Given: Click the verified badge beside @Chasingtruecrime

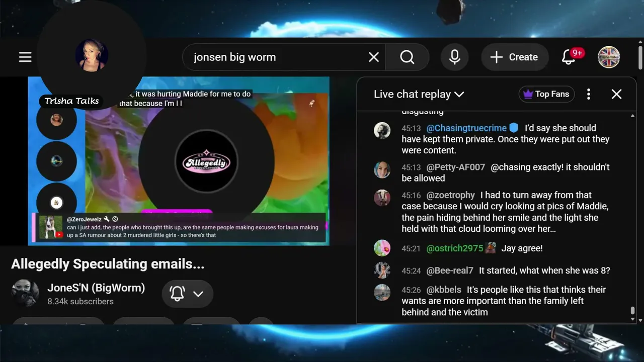Looking at the screenshot, I should click(x=514, y=128).
